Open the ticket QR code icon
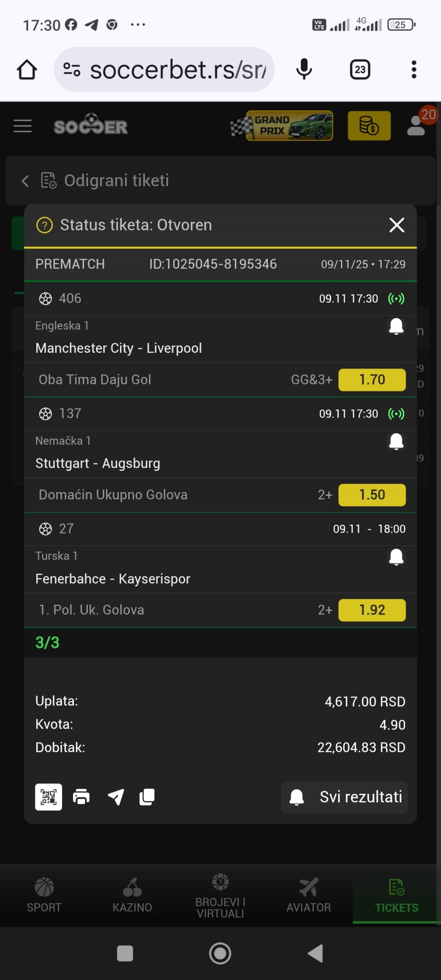This screenshot has height=980, width=441. coord(48,797)
